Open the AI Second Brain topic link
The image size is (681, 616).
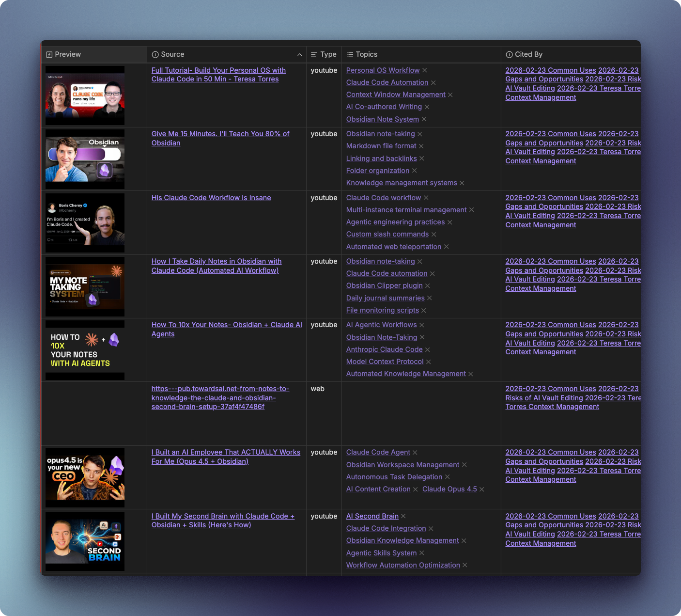pos(372,516)
